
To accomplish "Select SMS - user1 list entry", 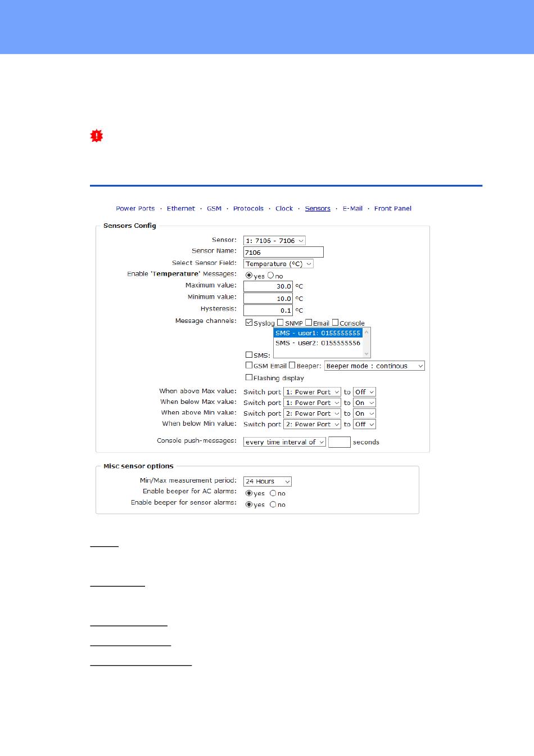I will tap(318, 333).
